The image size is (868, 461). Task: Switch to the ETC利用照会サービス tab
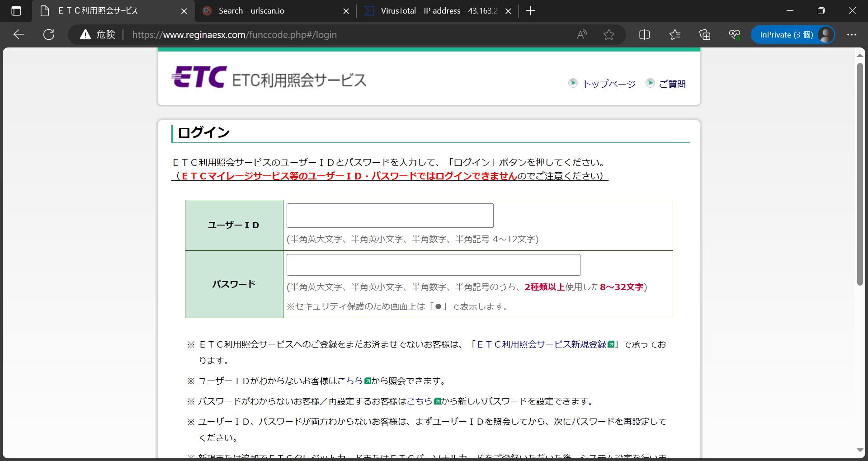113,11
